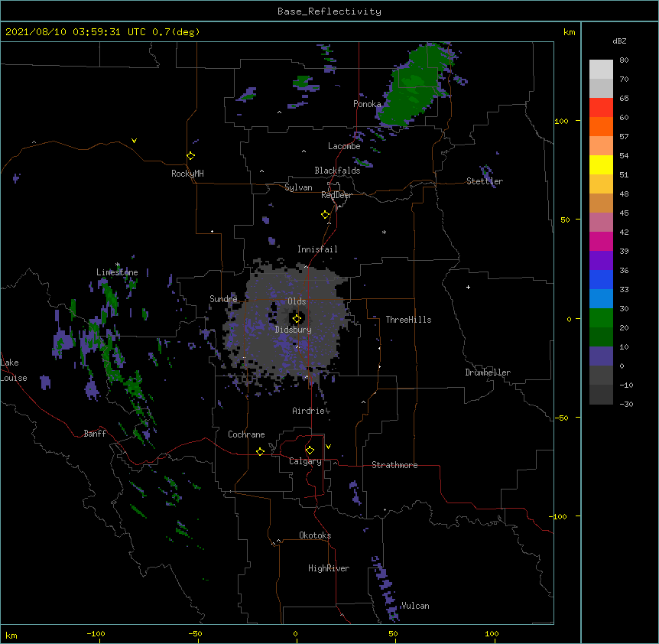Click the yellow diamond marker beside RockyMH

tap(190, 156)
